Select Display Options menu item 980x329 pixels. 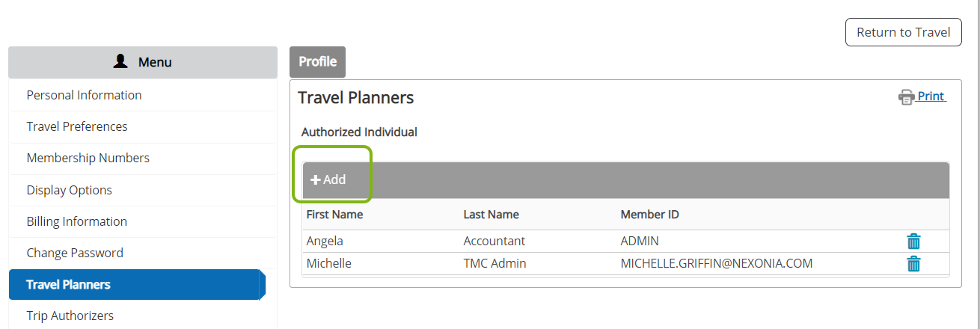pos(70,190)
